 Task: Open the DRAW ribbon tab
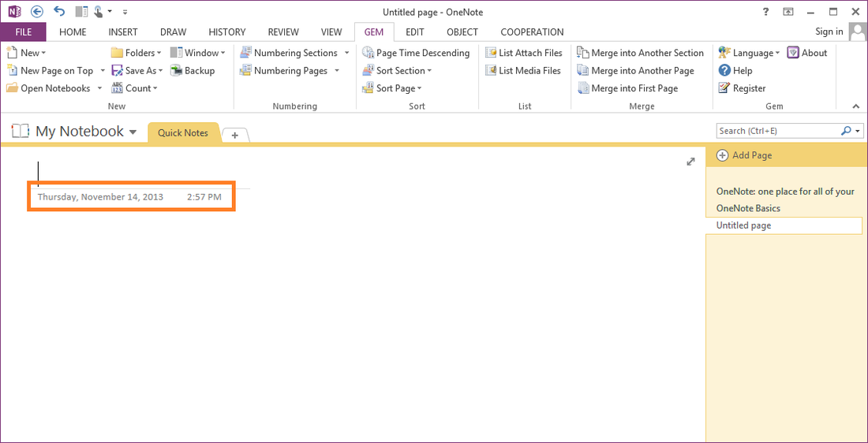point(174,32)
